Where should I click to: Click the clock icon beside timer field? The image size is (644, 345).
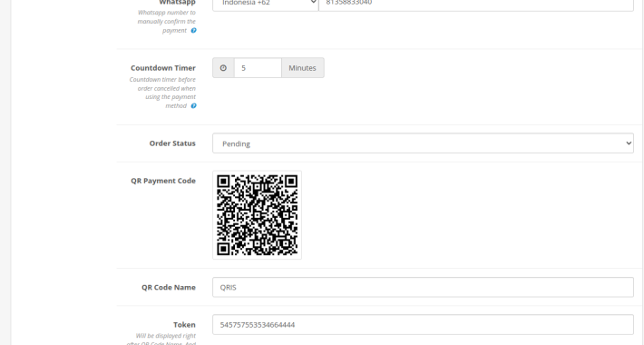pos(223,68)
